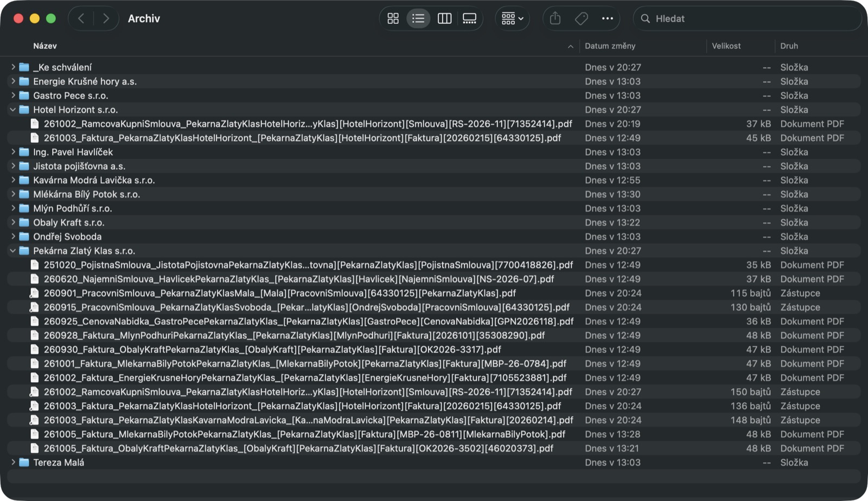Click the Jistota pojišťovna a.s. folder icon

click(24, 166)
